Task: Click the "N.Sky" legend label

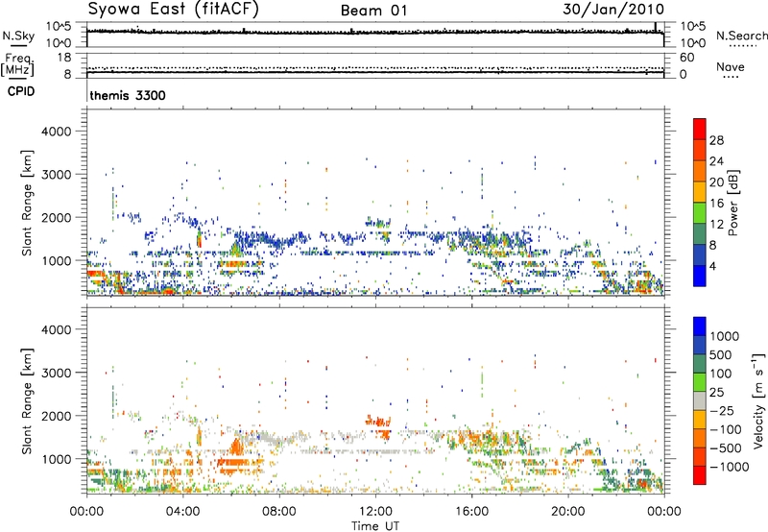Action: tap(18, 36)
